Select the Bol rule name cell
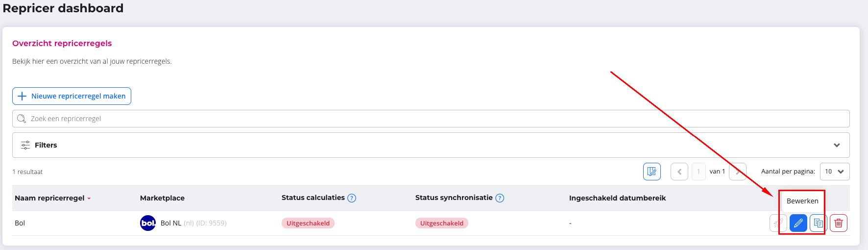 point(20,223)
